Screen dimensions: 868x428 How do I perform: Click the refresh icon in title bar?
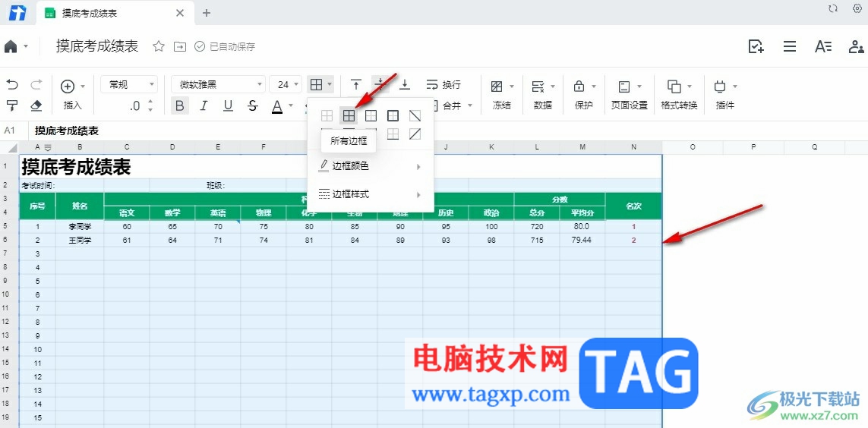[x=832, y=8]
